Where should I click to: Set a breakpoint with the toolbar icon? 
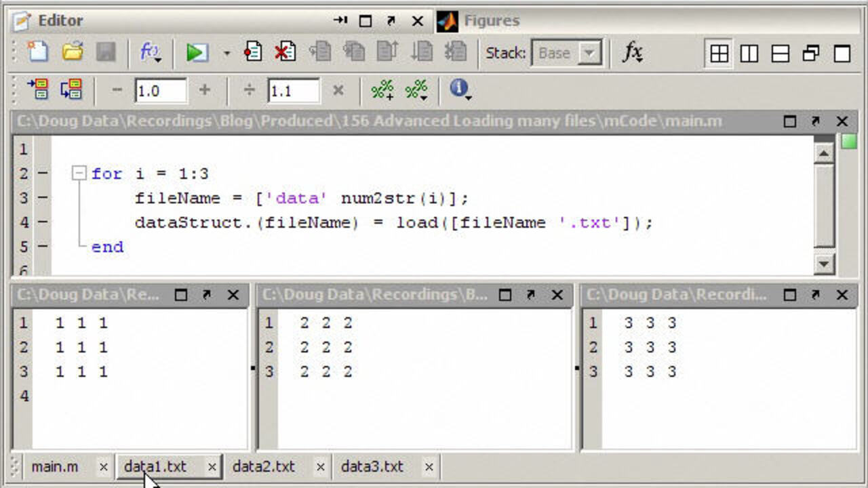coord(253,52)
